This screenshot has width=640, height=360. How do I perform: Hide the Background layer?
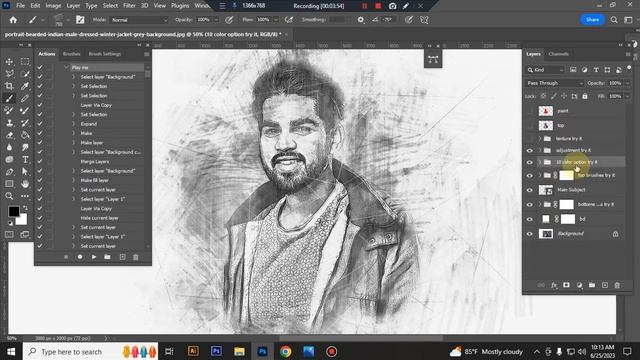530,234
